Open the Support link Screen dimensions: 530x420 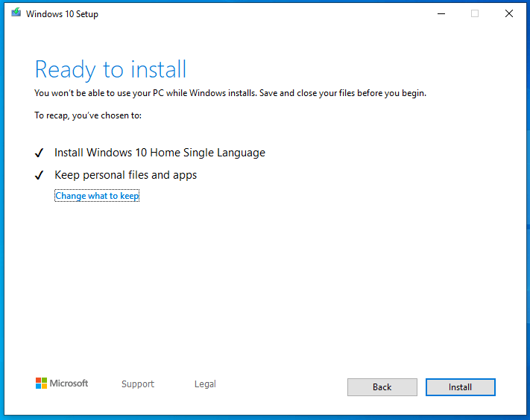tap(138, 384)
